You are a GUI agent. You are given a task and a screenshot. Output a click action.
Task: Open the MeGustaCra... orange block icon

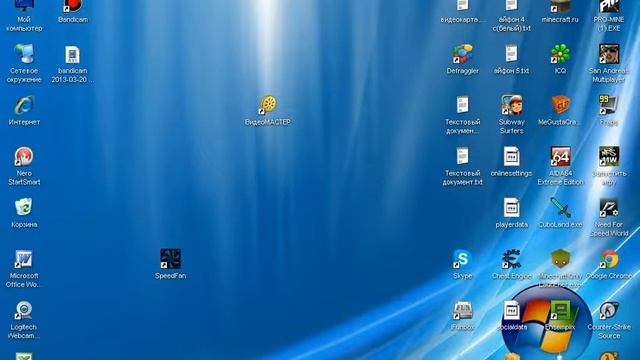click(x=560, y=105)
